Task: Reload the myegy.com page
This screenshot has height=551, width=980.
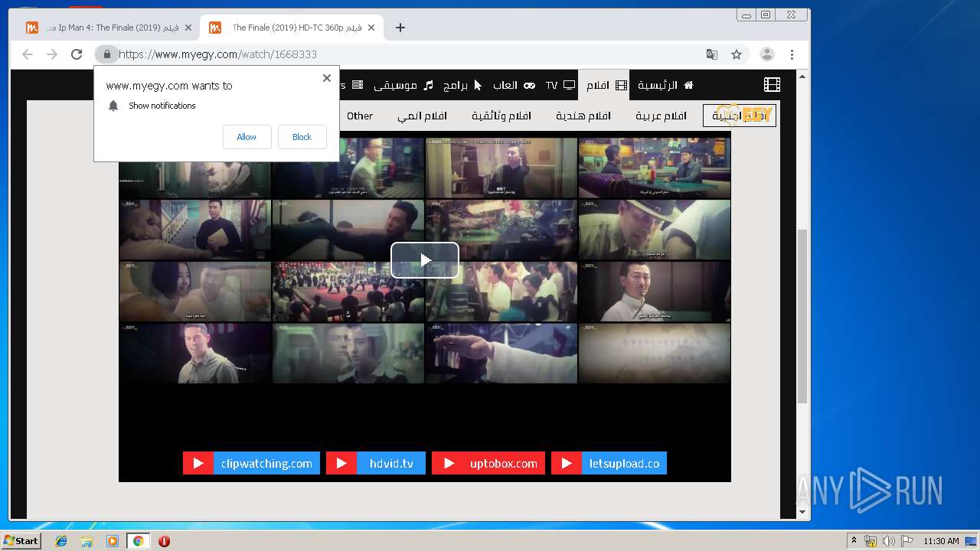Action: click(77, 54)
